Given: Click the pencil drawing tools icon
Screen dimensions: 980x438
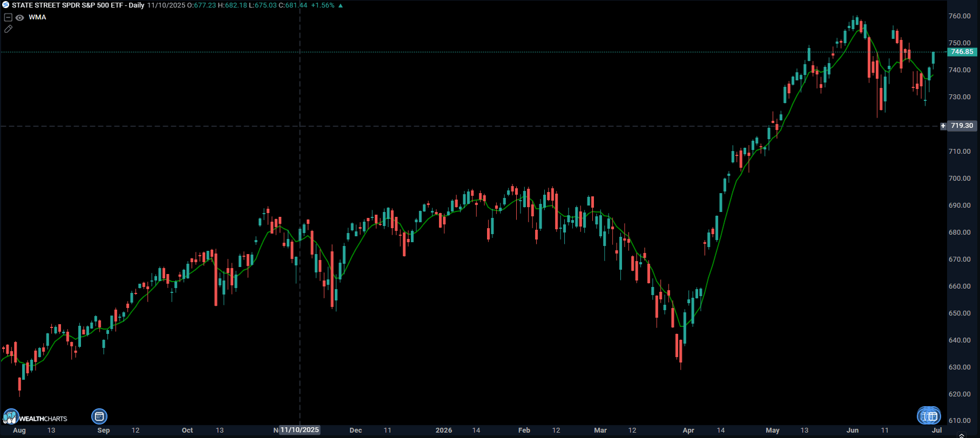Looking at the screenshot, I should [8, 29].
